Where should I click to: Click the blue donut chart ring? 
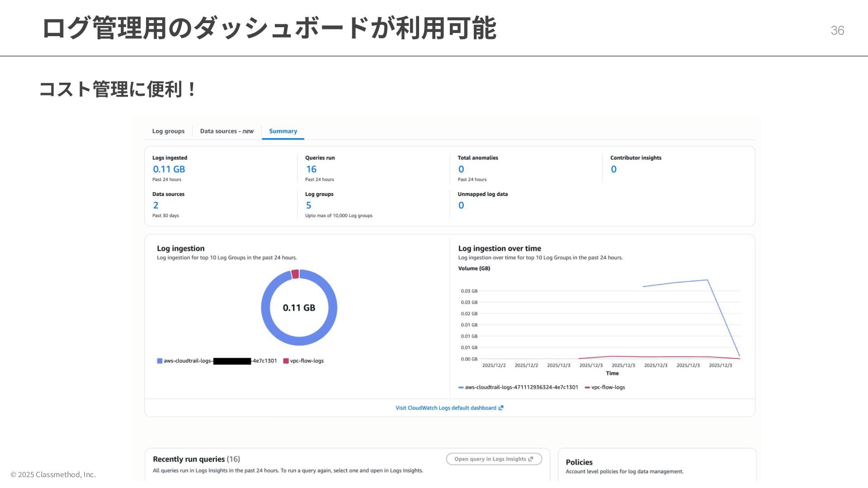(x=266, y=308)
